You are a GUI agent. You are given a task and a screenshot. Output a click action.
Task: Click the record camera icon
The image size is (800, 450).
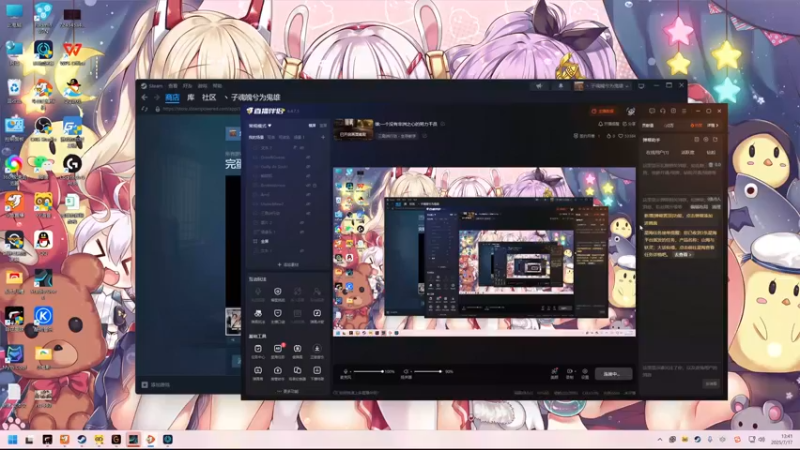coord(570,373)
